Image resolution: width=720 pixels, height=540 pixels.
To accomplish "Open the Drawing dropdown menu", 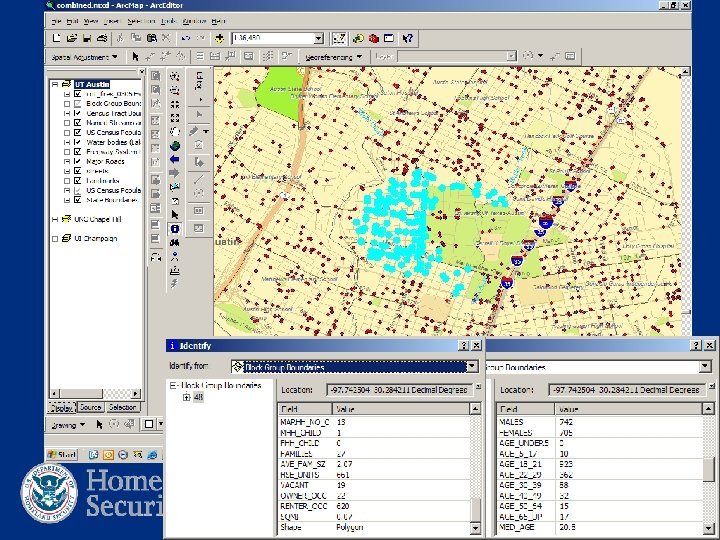I will pyautogui.click(x=68, y=425).
